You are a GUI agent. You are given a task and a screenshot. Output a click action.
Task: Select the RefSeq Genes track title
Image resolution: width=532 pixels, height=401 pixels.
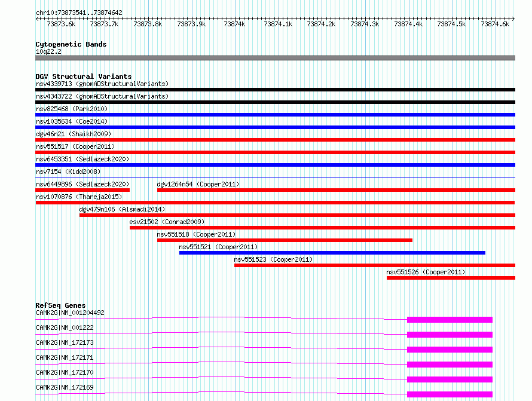point(60,305)
